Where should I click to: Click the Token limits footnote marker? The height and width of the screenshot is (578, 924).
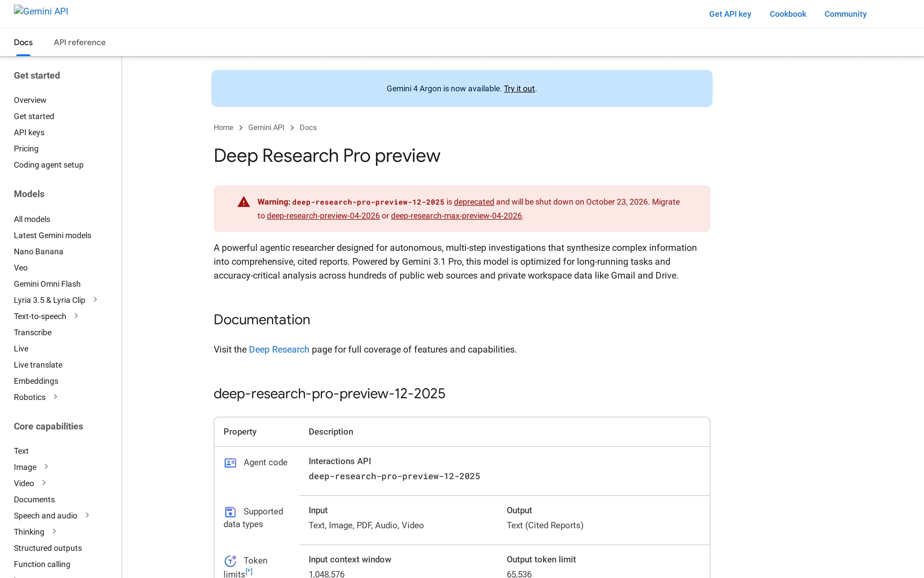click(x=249, y=572)
